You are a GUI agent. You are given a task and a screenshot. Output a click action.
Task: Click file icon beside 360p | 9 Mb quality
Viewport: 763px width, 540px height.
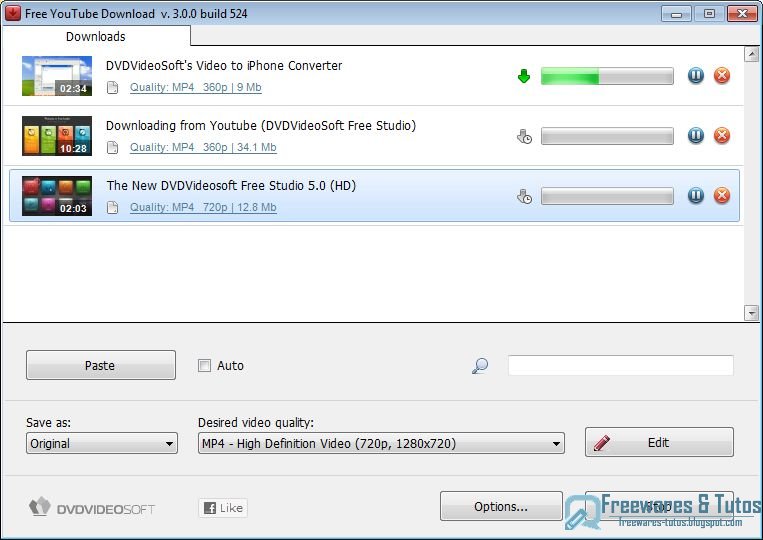[112, 88]
